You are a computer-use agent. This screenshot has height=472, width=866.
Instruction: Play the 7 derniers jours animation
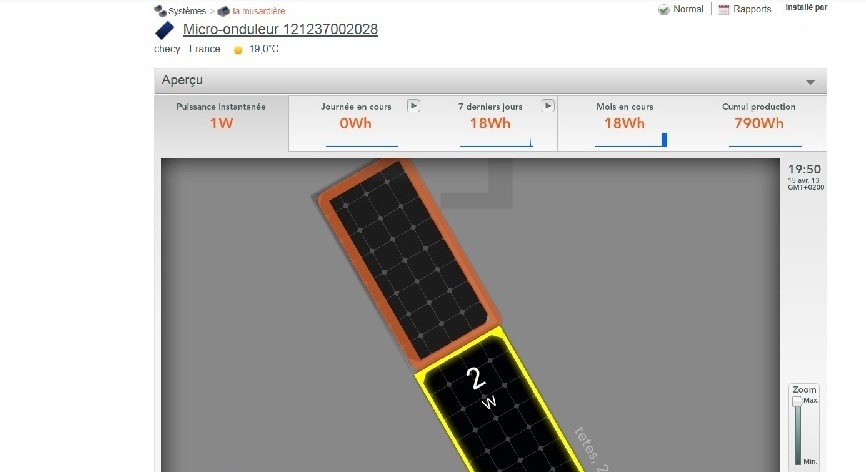point(547,105)
